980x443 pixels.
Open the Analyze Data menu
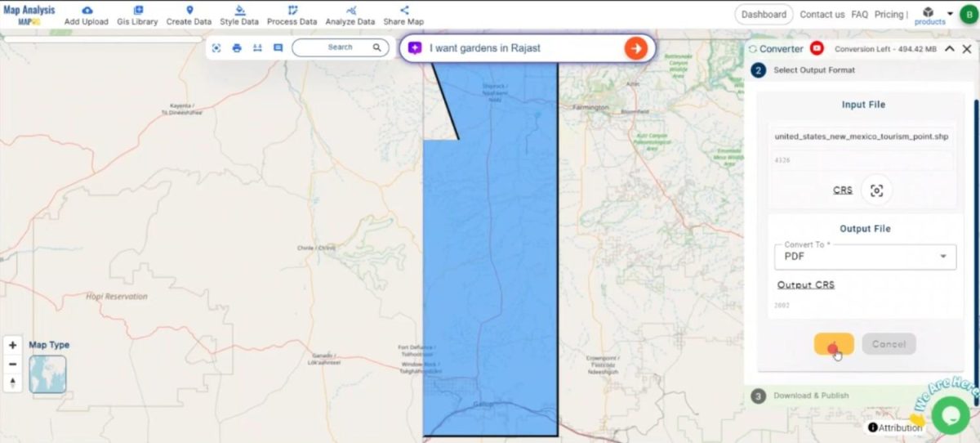350,15
